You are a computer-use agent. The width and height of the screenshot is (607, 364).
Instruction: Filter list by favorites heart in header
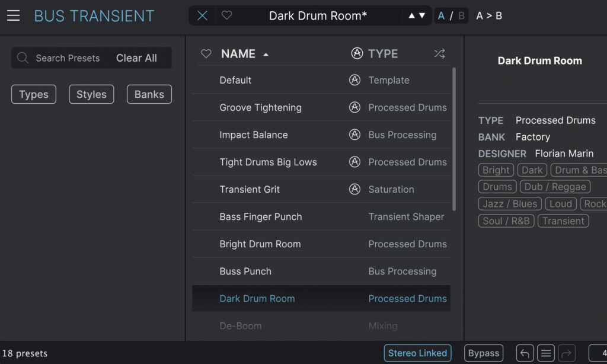(206, 54)
